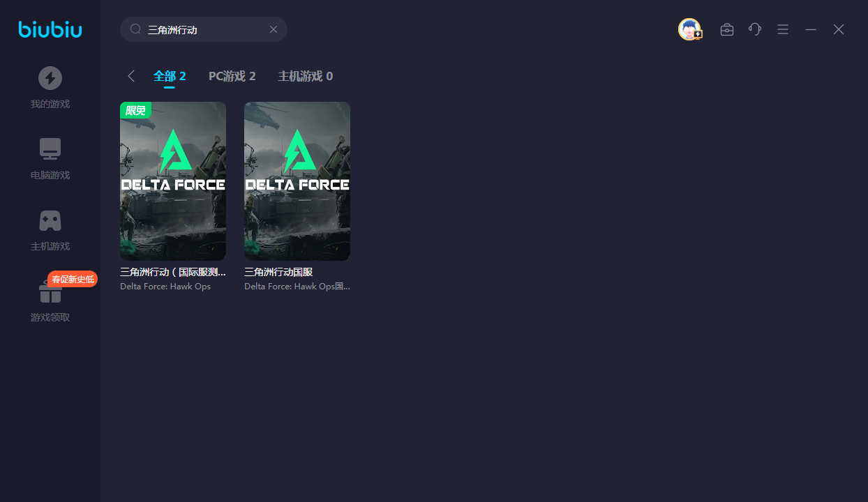This screenshot has width=868, height=502.
Task: Click the user avatar icon
Action: point(689,29)
